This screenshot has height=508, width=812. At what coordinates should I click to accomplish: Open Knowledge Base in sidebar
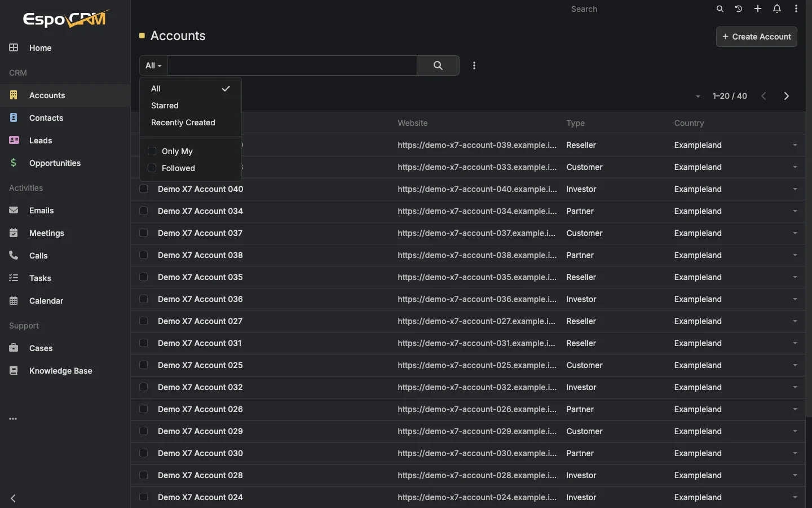click(60, 371)
